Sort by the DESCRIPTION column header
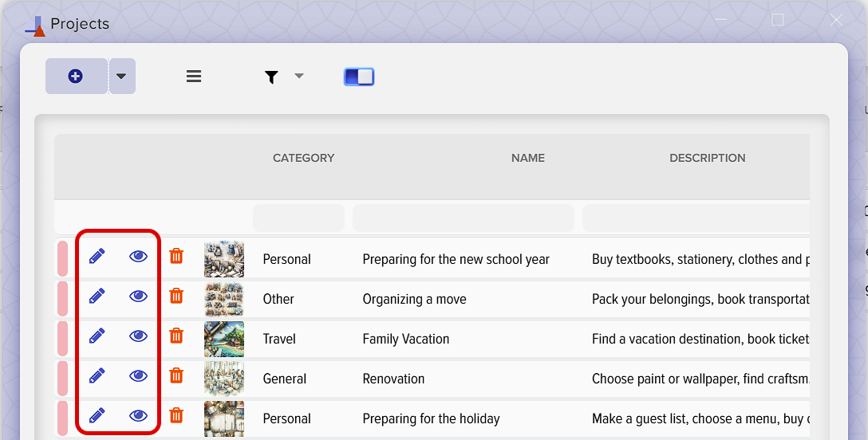 click(708, 158)
